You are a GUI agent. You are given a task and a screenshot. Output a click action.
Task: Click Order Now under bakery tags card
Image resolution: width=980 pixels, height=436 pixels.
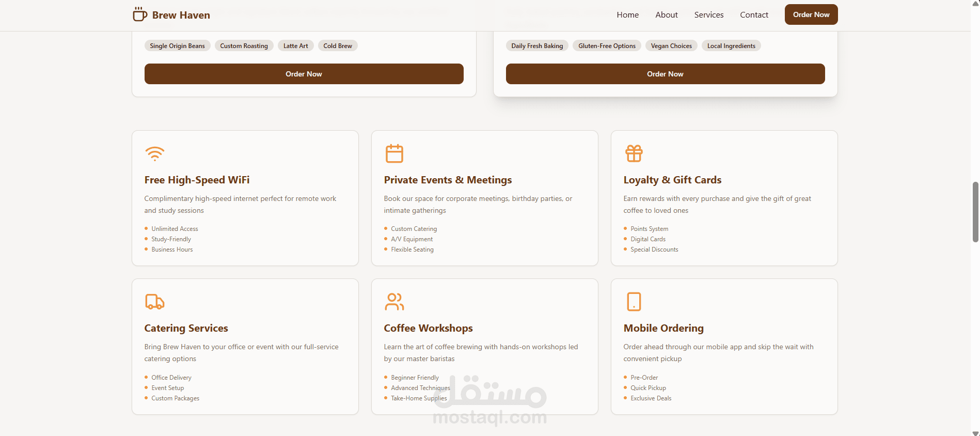(x=665, y=74)
